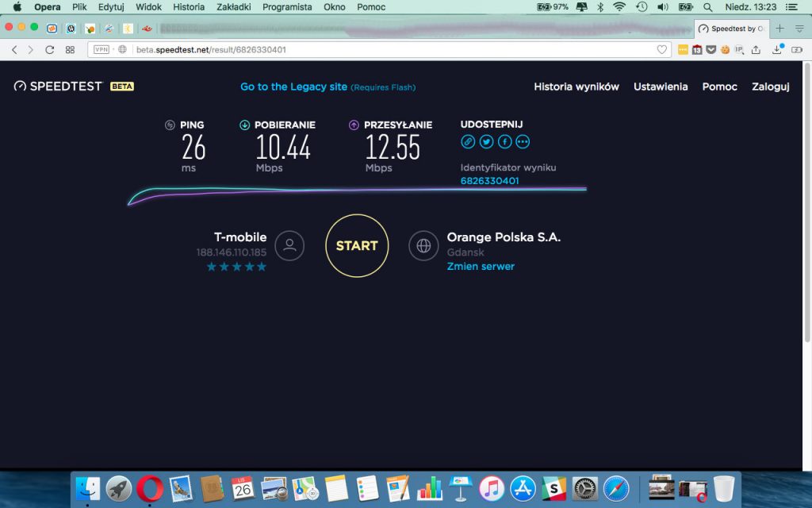Open Calendar from the Dock
The height and width of the screenshot is (508, 812).
pos(243,488)
